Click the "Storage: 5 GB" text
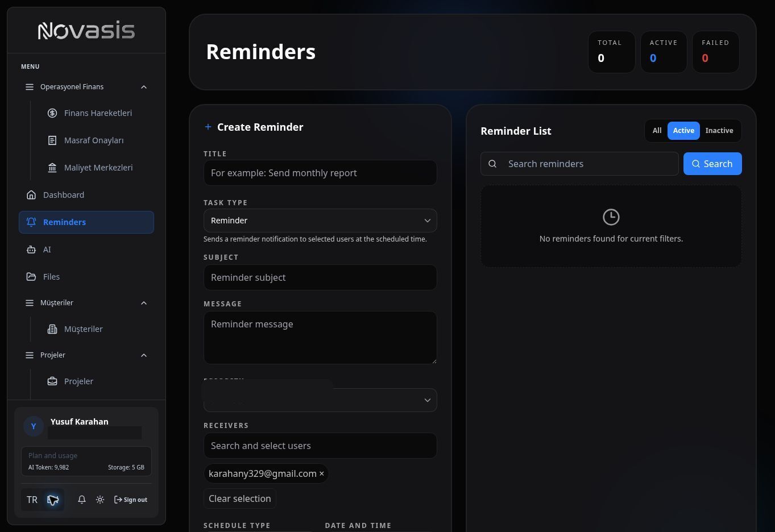This screenshot has width=775, height=532. 126,467
